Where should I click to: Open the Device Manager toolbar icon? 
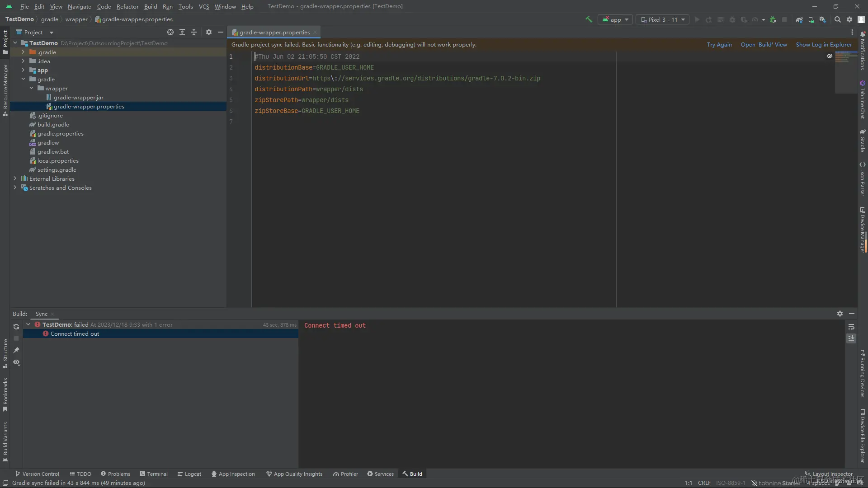click(x=811, y=19)
